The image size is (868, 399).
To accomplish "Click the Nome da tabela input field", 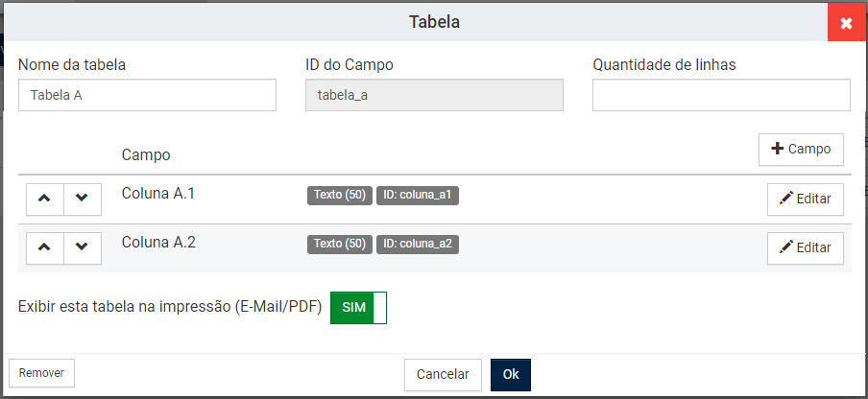I will coord(147,95).
